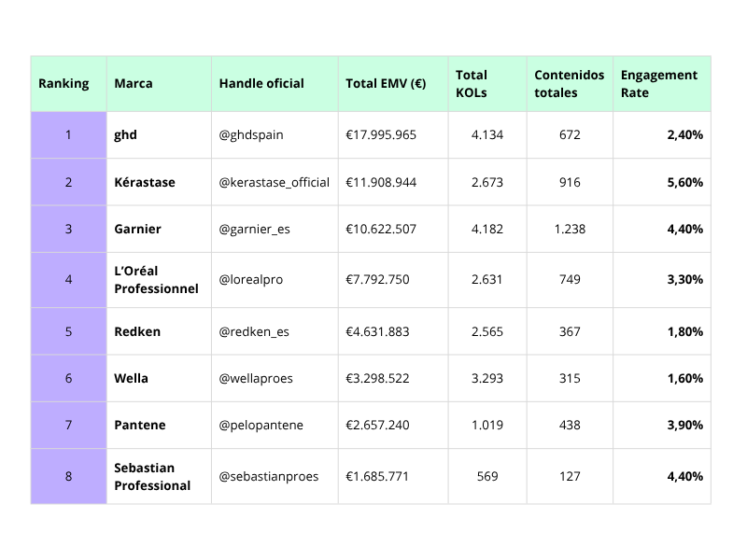This screenshot has height=560, width=747.
Task: Click the 5,60% engagement rate value
Action: pos(684,183)
